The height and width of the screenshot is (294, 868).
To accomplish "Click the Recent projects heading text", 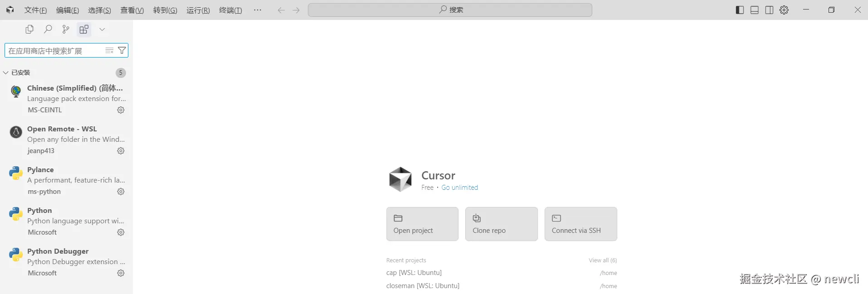I will pyautogui.click(x=406, y=260).
